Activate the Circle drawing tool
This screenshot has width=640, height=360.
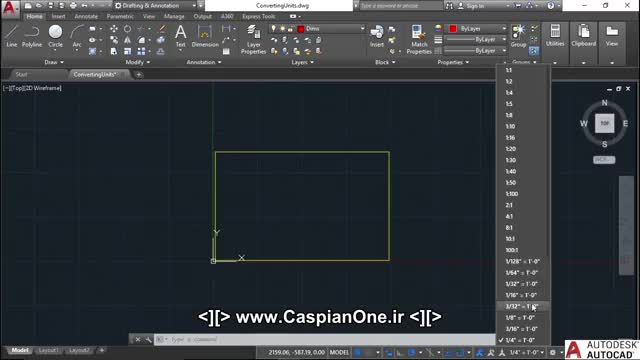(56, 36)
